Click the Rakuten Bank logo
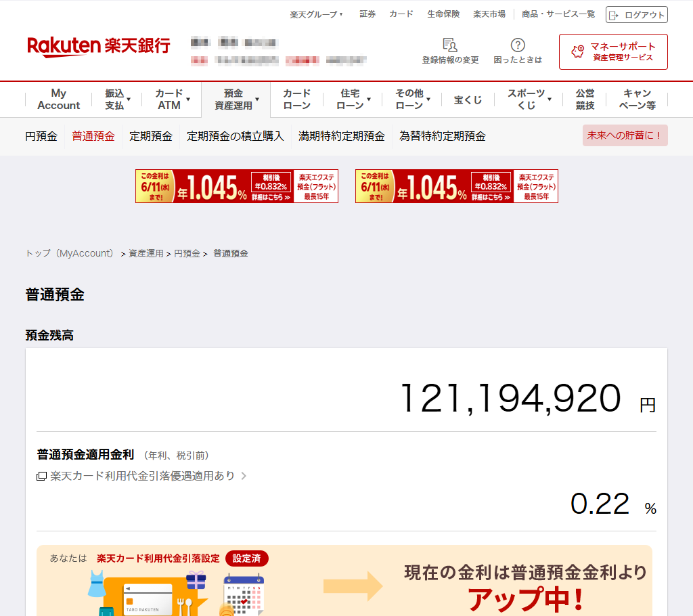This screenshot has height=616, width=693. pyautogui.click(x=99, y=47)
